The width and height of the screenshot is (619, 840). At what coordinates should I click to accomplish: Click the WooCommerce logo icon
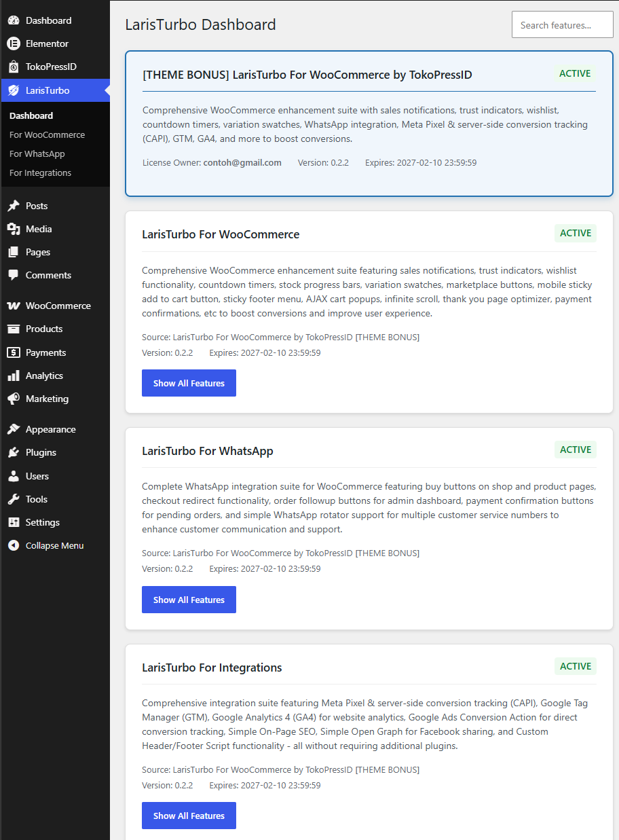tap(14, 306)
